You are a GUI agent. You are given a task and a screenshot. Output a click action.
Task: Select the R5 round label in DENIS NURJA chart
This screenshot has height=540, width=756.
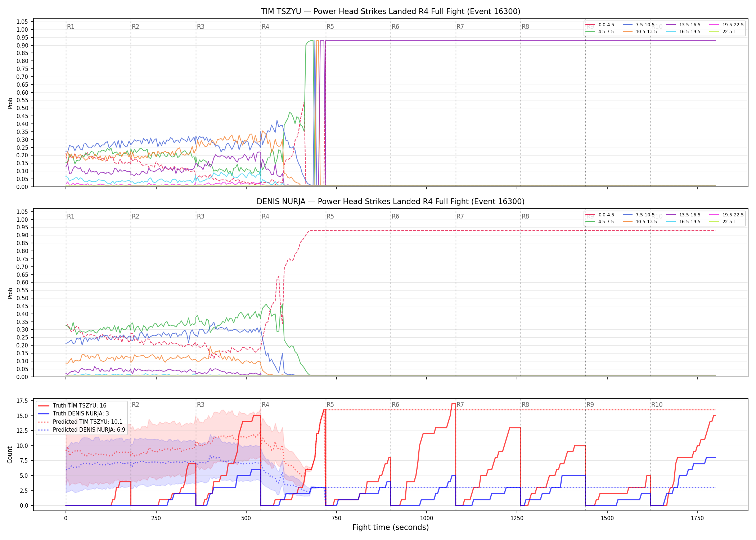330,216
